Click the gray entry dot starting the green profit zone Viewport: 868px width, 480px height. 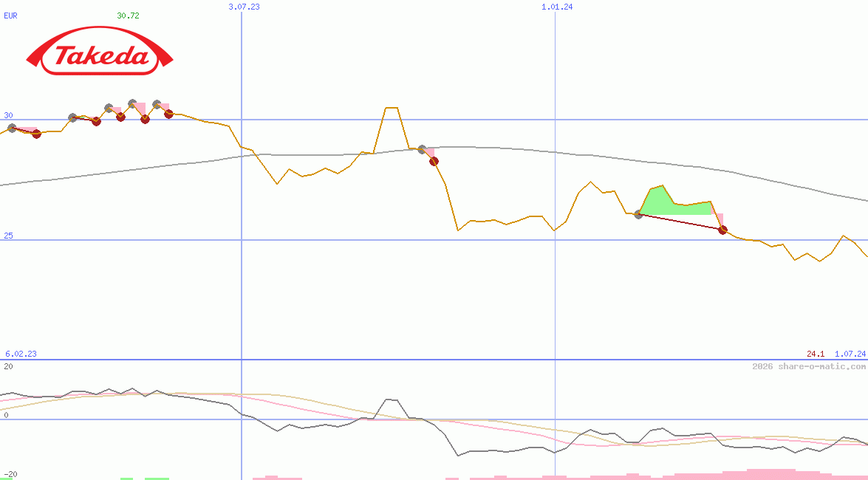point(639,214)
